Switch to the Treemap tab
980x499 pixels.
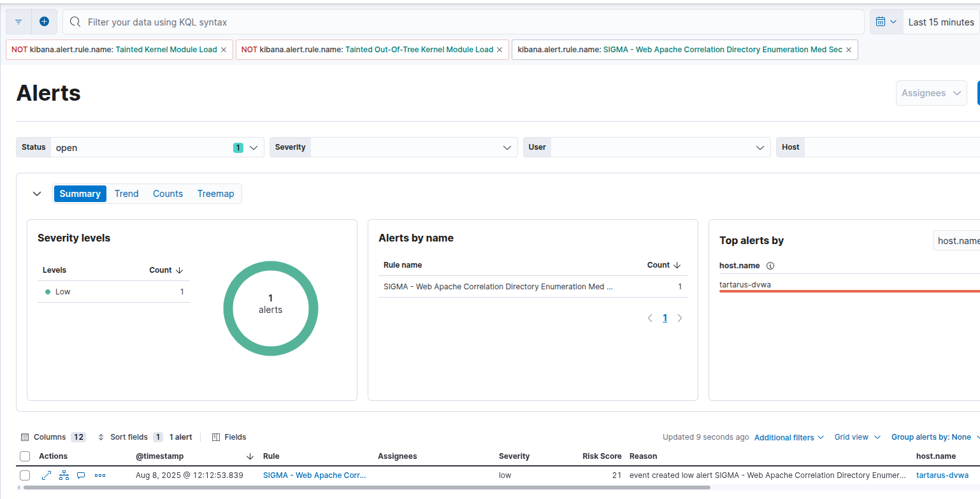click(215, 194)
